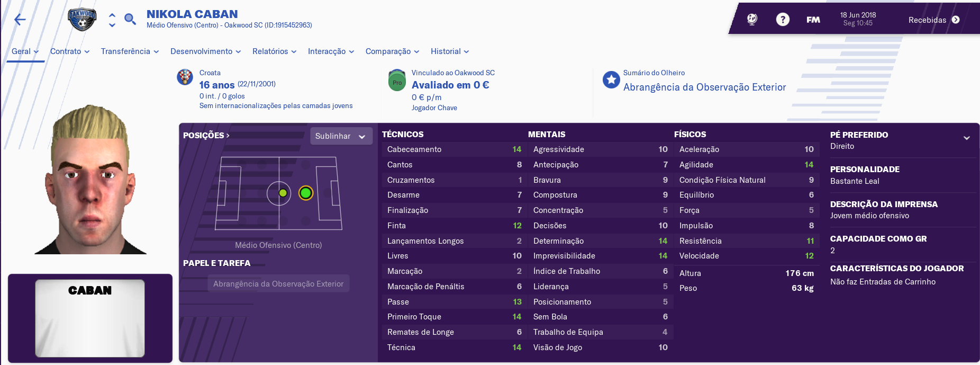This screenshot has width=980, height=365.
Task: Select the green attacking midfielder position marker
Action: click(x=305, y=193)
